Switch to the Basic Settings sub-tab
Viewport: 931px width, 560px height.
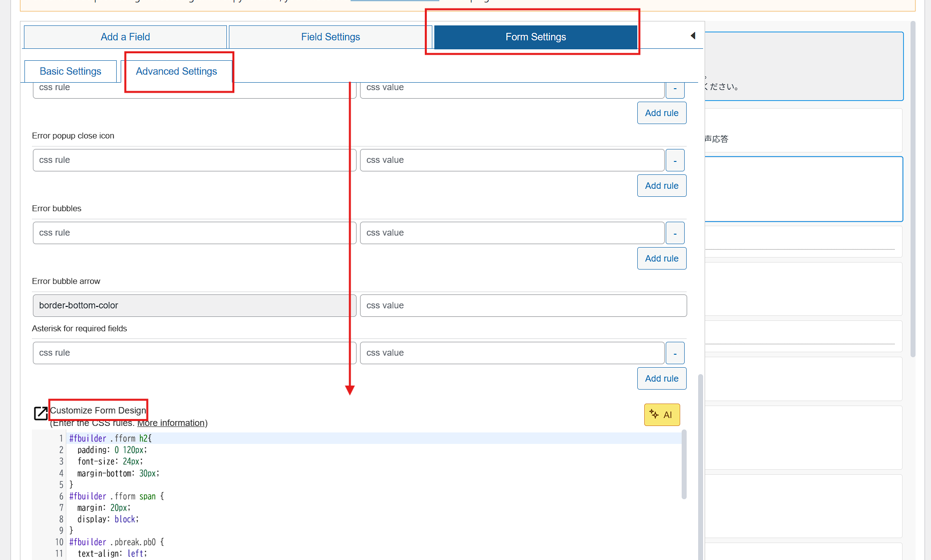(70, 71)
